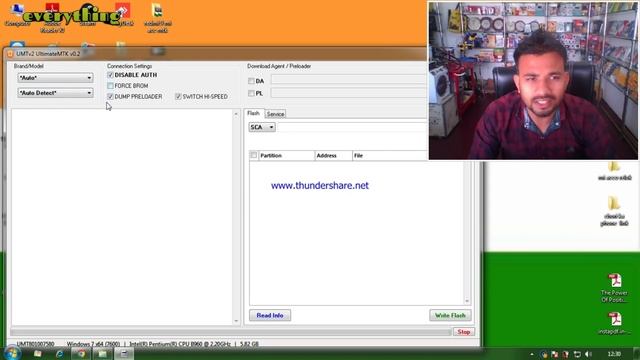
Task: Click the Partition column header
Action: pyautogui.click(x=287, y=156)
